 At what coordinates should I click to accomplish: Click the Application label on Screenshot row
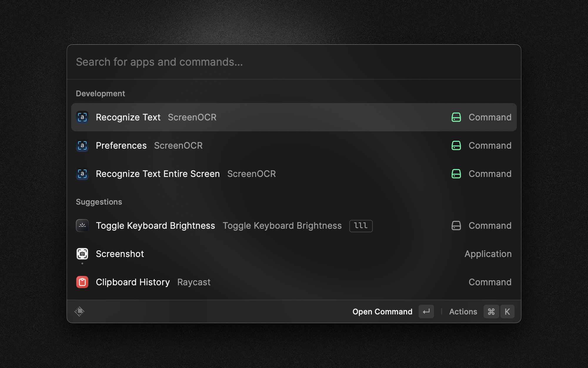[488, 254]
